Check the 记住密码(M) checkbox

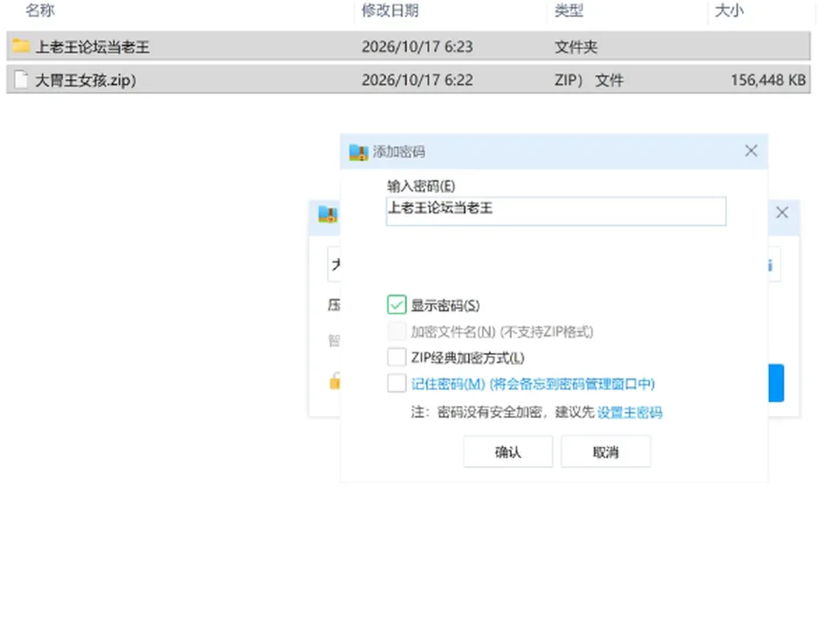[x=397, y=383]
